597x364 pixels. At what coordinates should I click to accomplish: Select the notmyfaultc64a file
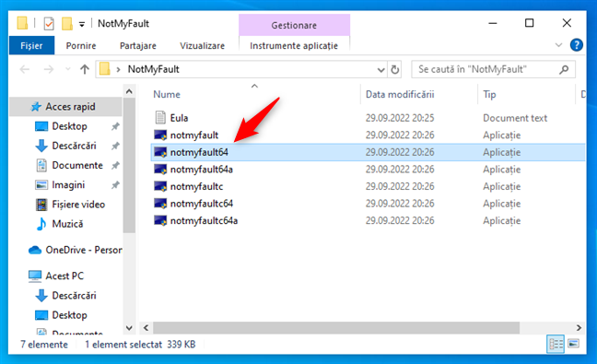tap(204, 221)
